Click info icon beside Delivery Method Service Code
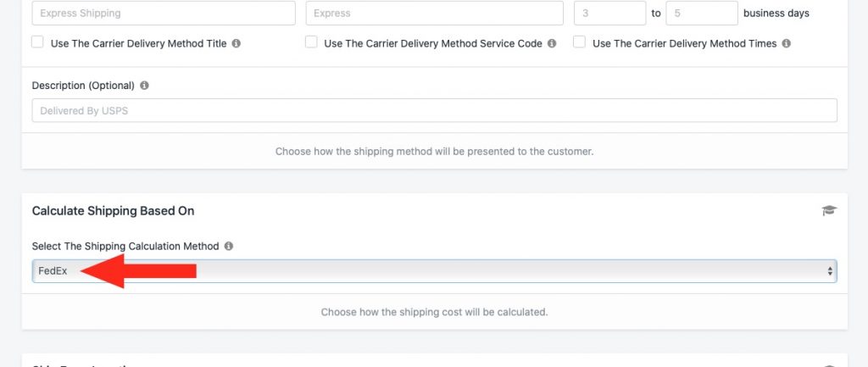The width and height of the screenshot is (868, 367). tap(552, 43)
